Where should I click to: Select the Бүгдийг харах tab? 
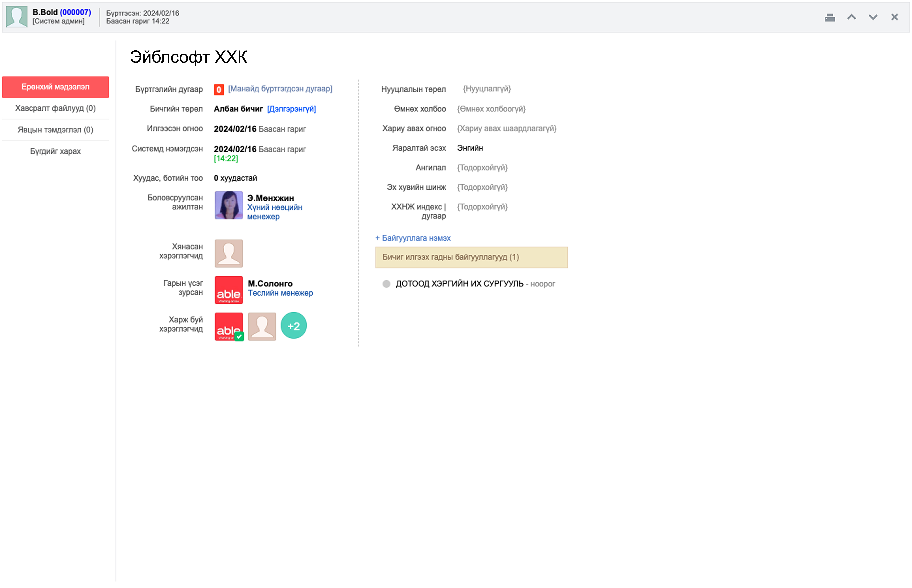click(x=55, y=151)
